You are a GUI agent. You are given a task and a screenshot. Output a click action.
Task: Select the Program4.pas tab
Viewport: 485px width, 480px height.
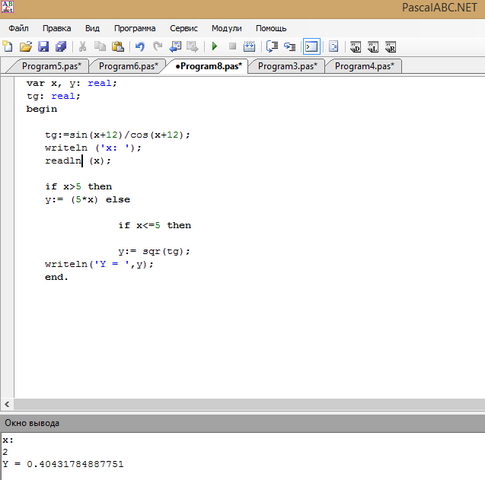click(x=364, y=66)
